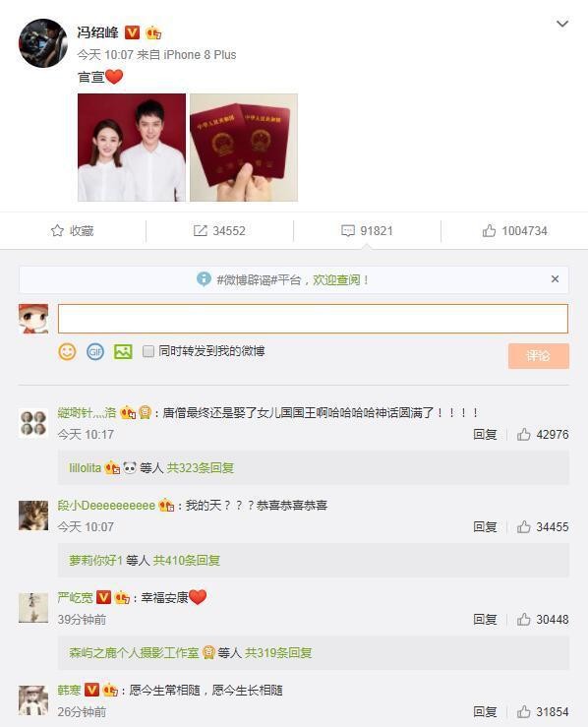Viewport: 588px width, 727px height.
Task: Expand the post options chevron menu
Action: pyautogui.click(x=562, y=24)
